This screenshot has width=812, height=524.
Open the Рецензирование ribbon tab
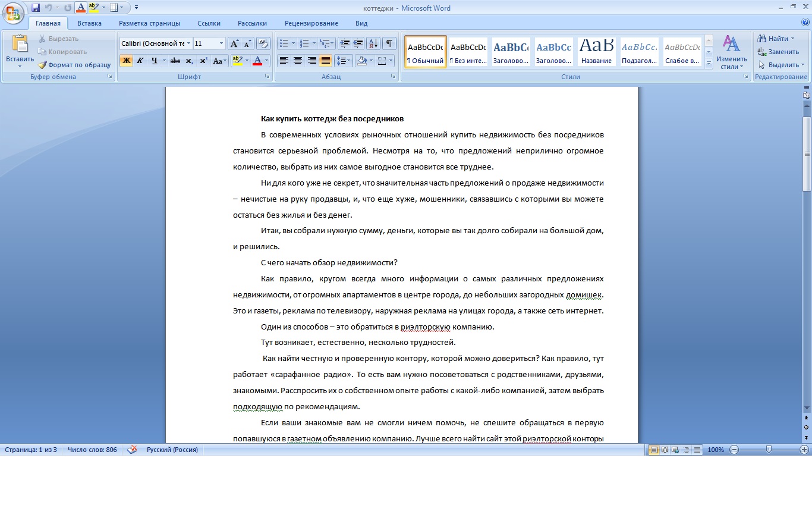[x=311, y=23]
